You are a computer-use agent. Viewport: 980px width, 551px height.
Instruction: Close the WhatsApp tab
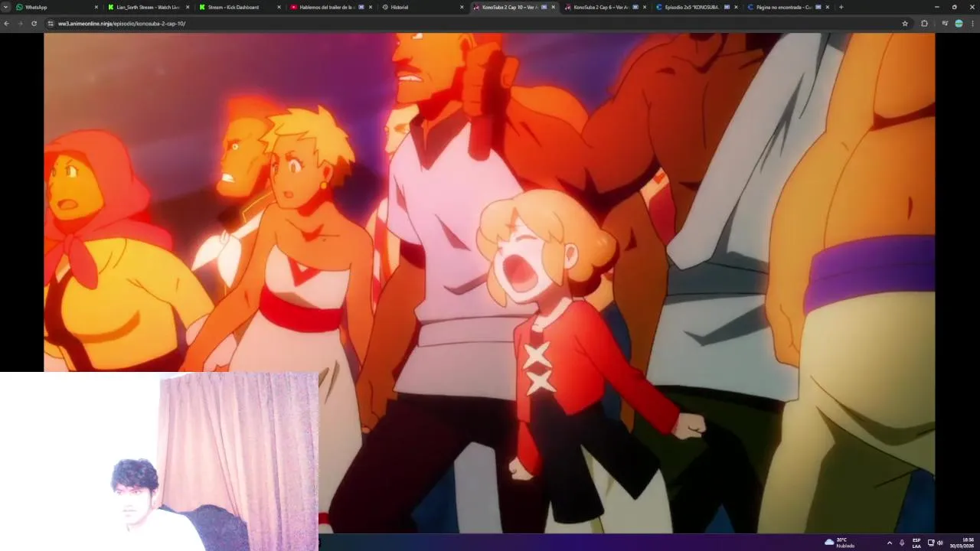(96, 7)
